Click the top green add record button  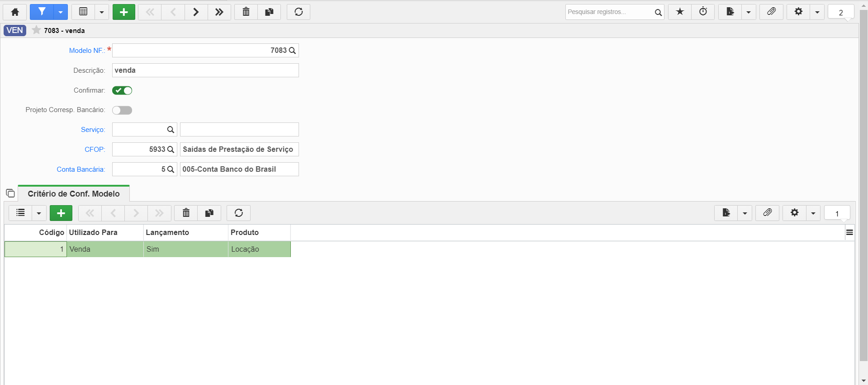pos(124,12)
